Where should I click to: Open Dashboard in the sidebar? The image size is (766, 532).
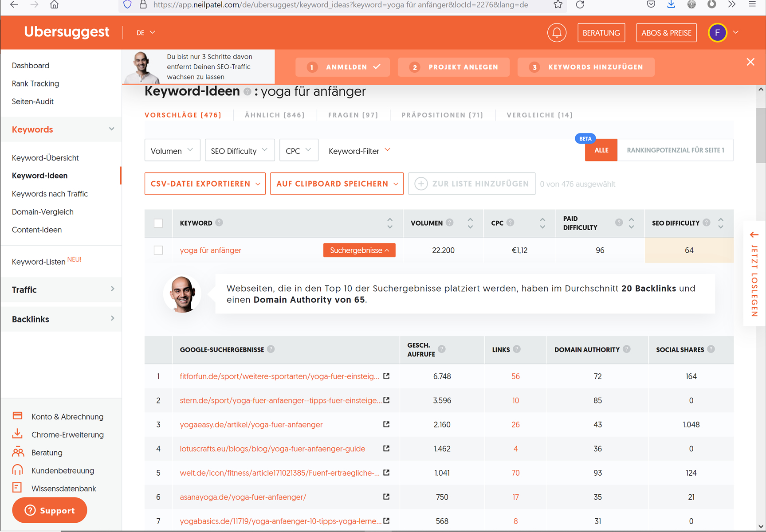31,66
